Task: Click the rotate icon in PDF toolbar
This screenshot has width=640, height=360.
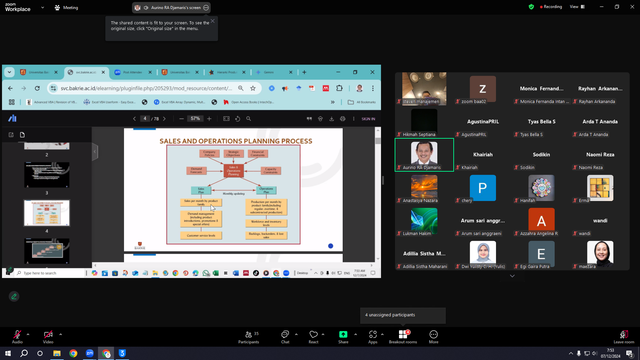Action: 238,119
